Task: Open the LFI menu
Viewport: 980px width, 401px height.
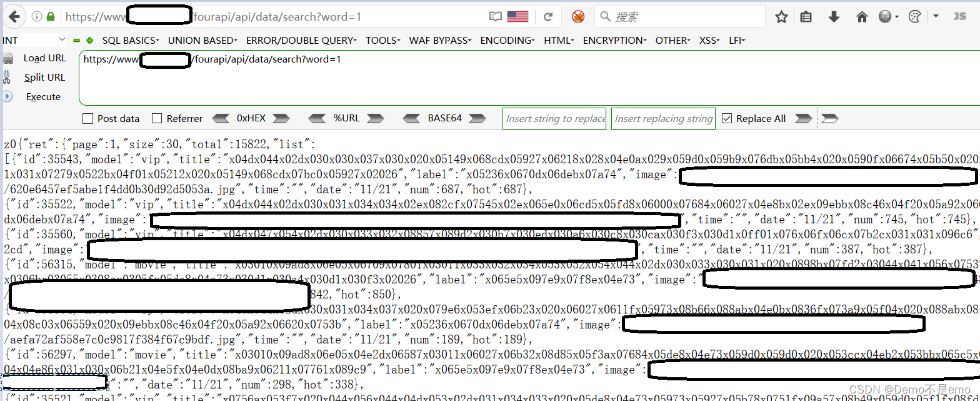Action: 737,40
